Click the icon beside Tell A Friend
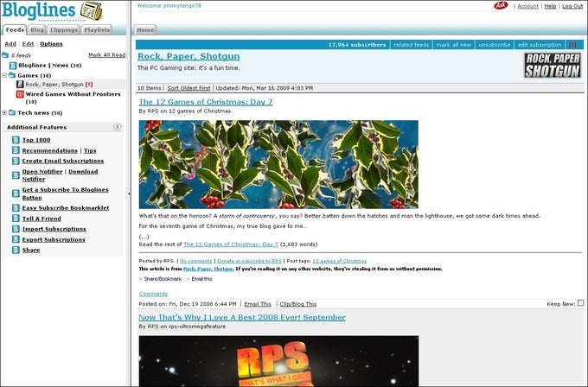Screen dimensions: 588x387 16,218
